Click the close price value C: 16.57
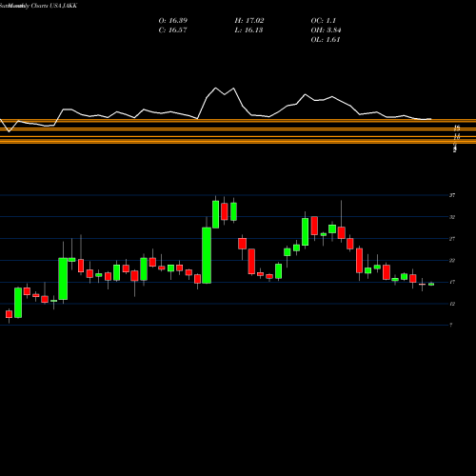The width and height of the screenshot is (476, 476). (172, 30)
